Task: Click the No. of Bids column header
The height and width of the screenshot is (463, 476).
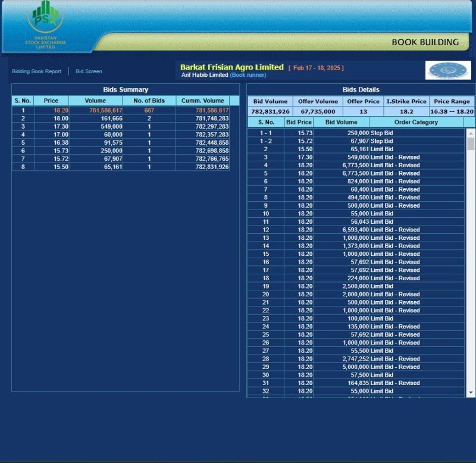Action: (x=149, y=101)
